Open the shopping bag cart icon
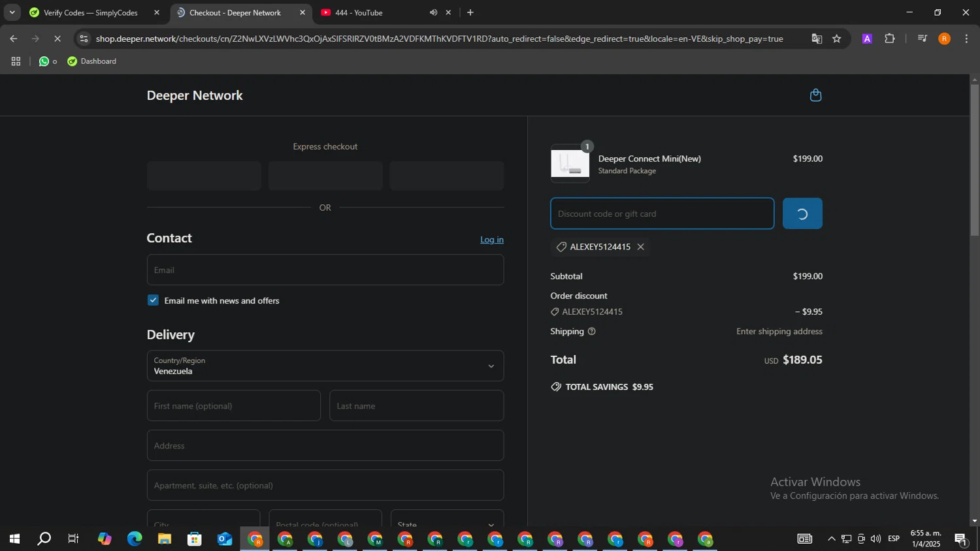The image size is (980, 551). coord(815,95)
